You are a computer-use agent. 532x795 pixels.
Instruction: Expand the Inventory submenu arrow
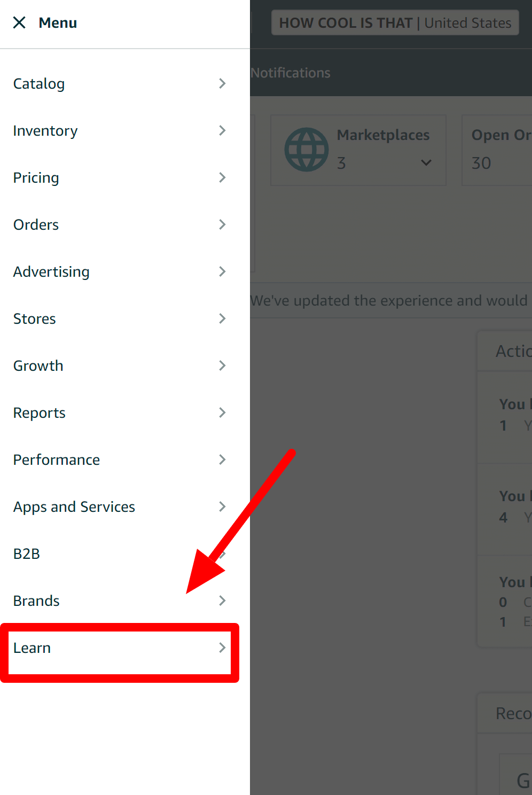click(222, 130)
